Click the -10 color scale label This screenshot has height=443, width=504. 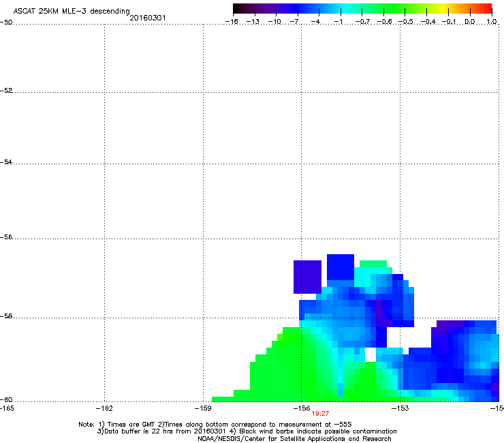(274, 22)
